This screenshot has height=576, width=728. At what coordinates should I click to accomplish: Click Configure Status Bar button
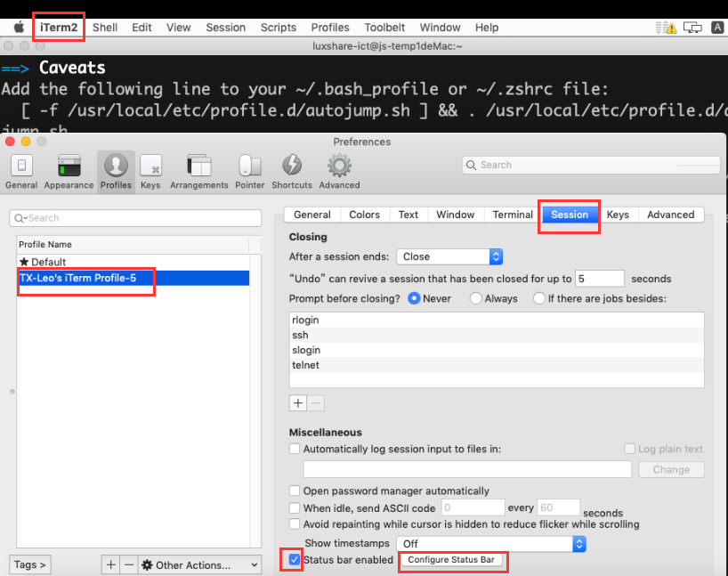(x=451, y=560)
